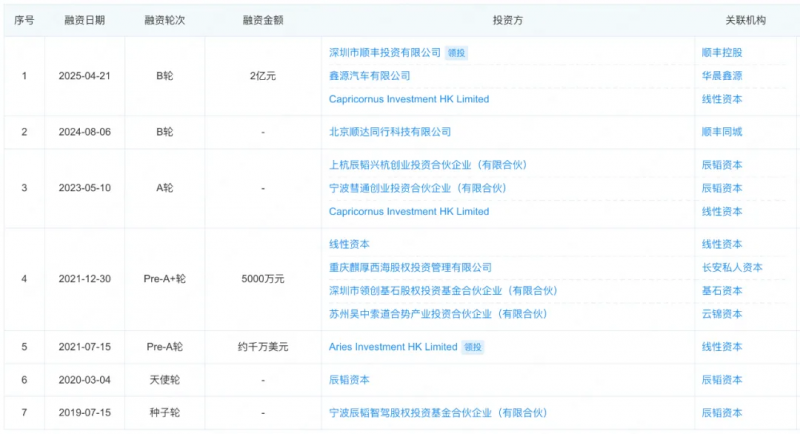Open 宁波辰韬智驾股权投资基金合伙企业 link

point(438,413)
